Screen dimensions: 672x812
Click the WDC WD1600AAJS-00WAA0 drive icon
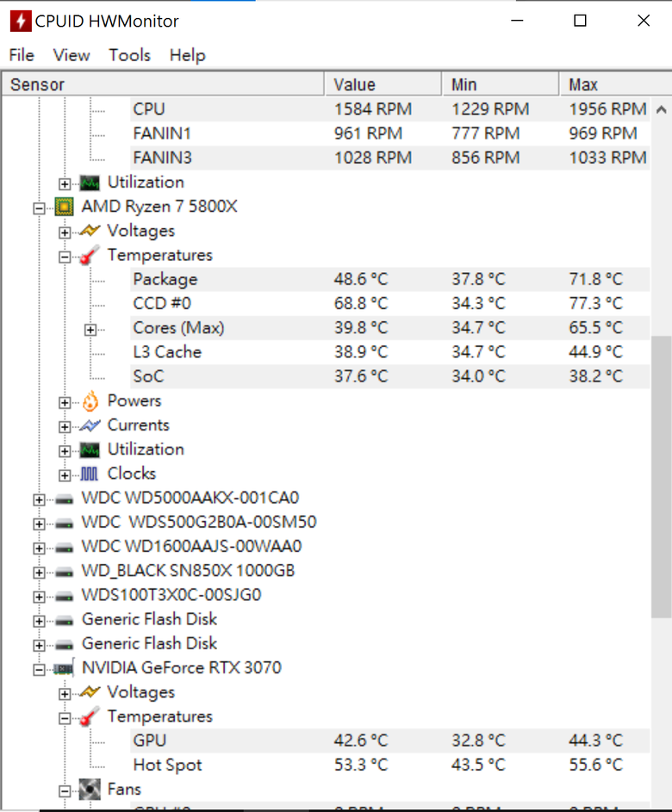click(65, 548)
